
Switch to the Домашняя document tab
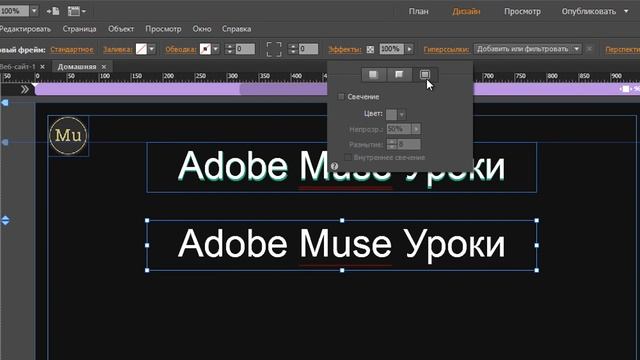pyautogui.click(x=77, y=67)
